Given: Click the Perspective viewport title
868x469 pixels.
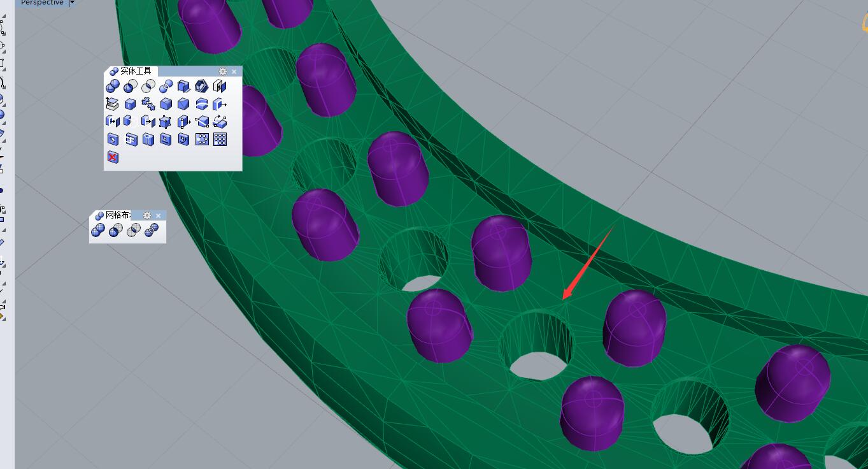Looking at the screenshot, I should click(42, 3).
